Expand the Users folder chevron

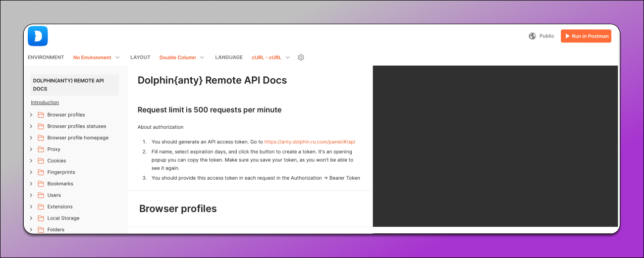tap(31, 195)
